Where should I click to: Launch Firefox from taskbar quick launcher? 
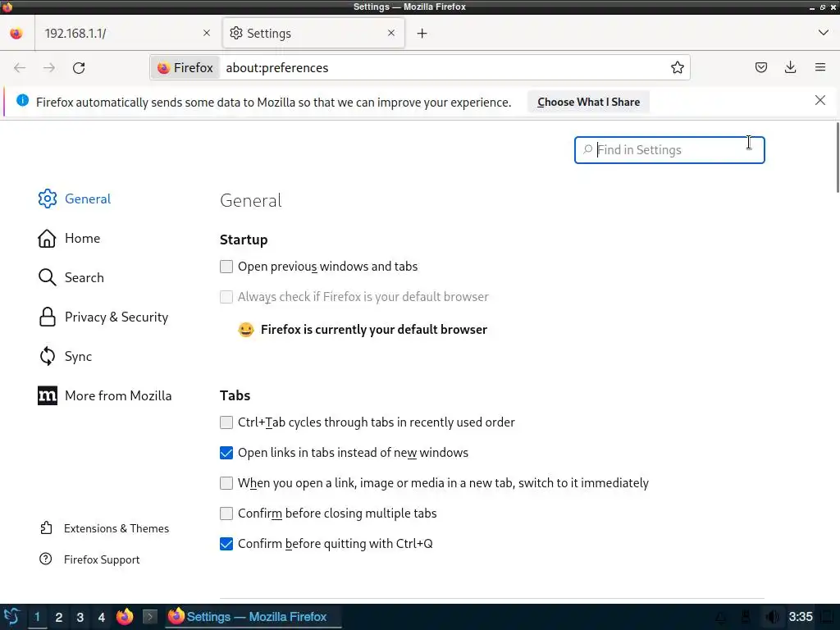(x=125, y=617)
